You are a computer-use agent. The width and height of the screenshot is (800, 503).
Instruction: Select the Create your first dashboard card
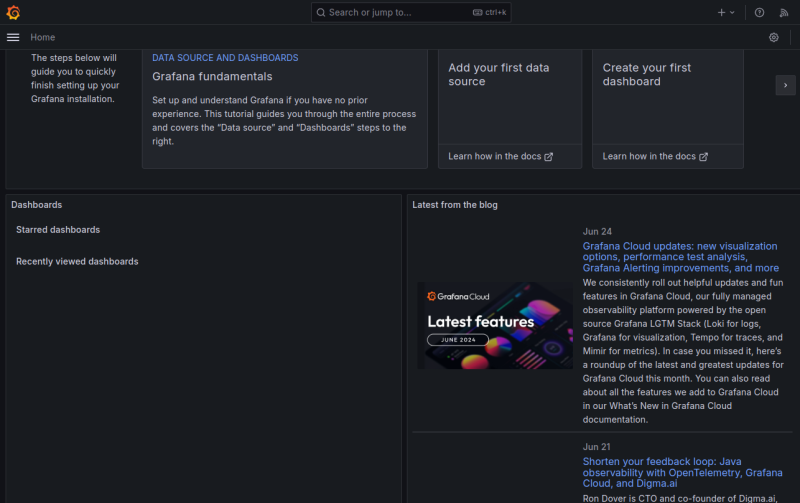(667, 90)
